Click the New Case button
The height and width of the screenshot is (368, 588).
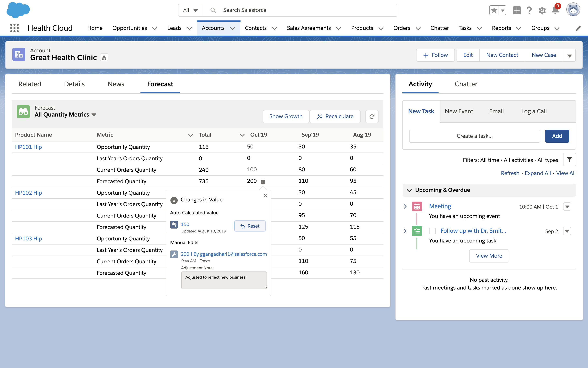[544, 55]
